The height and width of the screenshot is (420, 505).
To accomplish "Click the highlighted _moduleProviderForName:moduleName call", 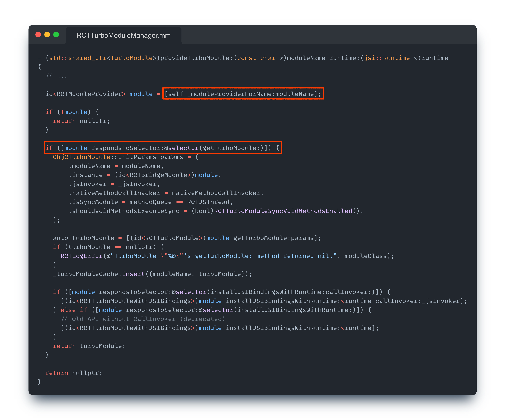I will (243, 94).
